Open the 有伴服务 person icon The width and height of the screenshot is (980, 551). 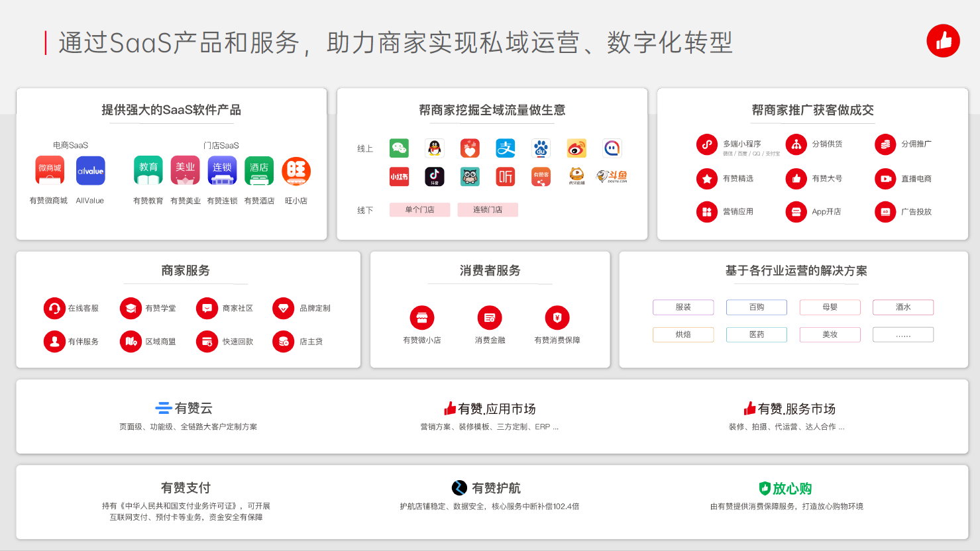[54, 342]
